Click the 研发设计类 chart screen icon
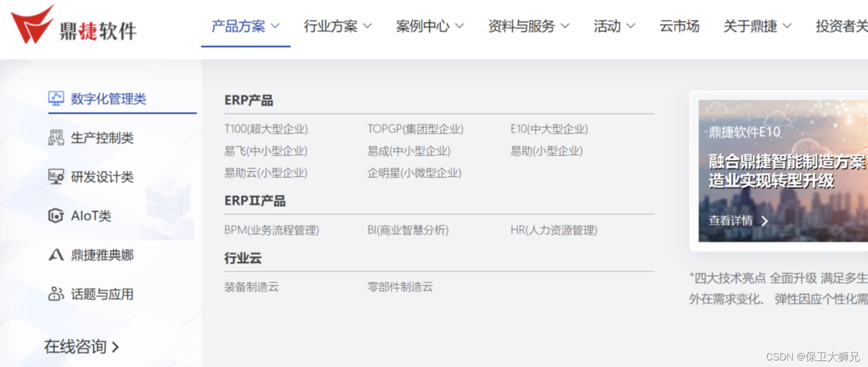868x367 pixels. [x=56, y=176]
